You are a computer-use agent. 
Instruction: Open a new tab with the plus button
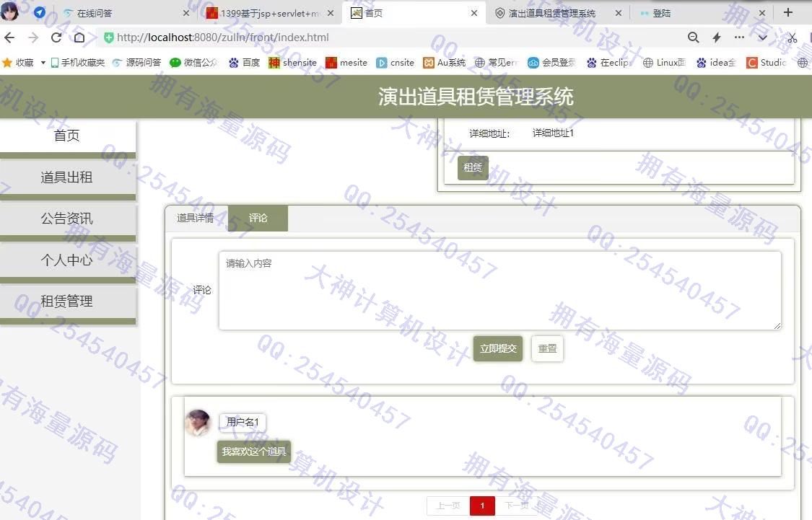coord(788,12)
